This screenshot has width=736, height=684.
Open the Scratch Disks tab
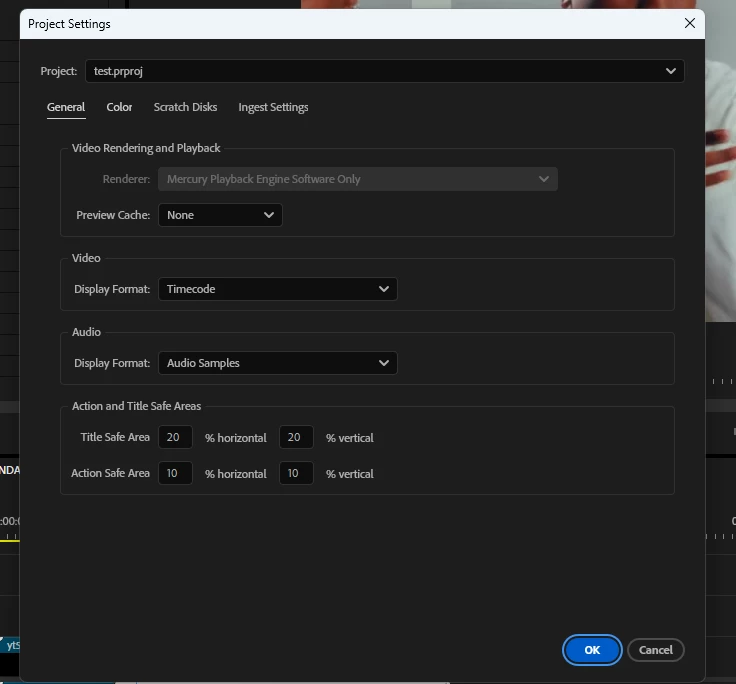185,108
